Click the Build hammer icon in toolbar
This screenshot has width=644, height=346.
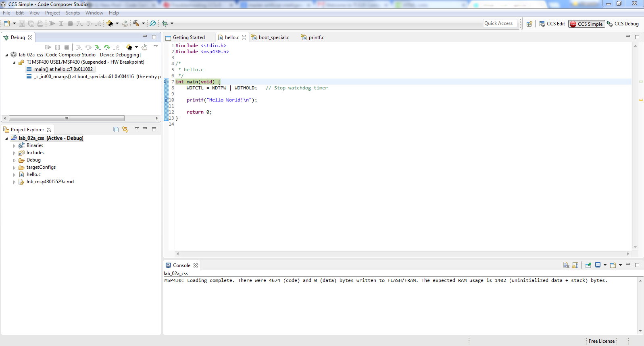click(136, 23)
